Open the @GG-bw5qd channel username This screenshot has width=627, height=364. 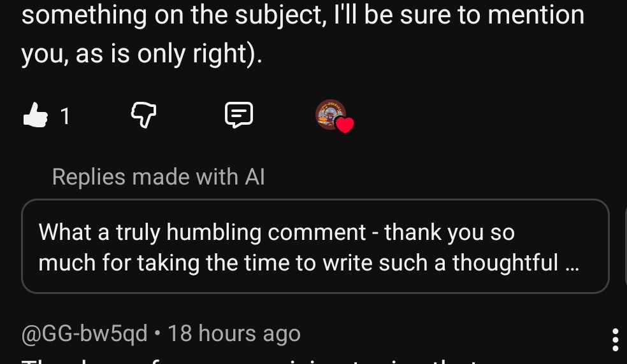[85, 333]
